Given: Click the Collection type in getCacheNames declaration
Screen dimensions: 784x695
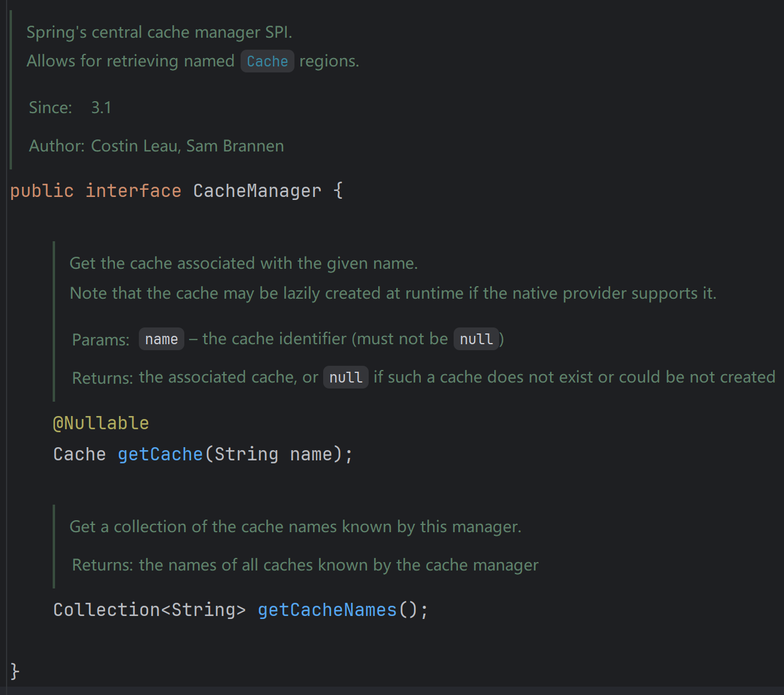Looking at the screenshot, I should click(106, 610).
